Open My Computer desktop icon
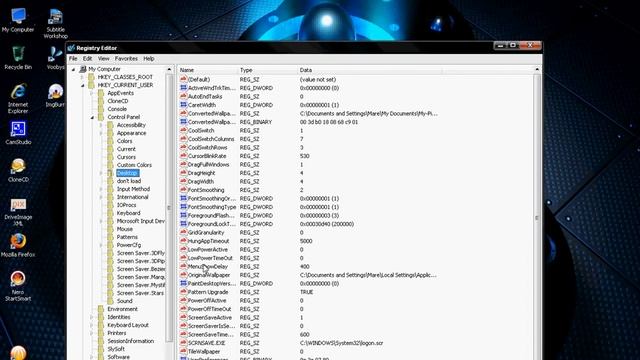 [x=18, y=20]
